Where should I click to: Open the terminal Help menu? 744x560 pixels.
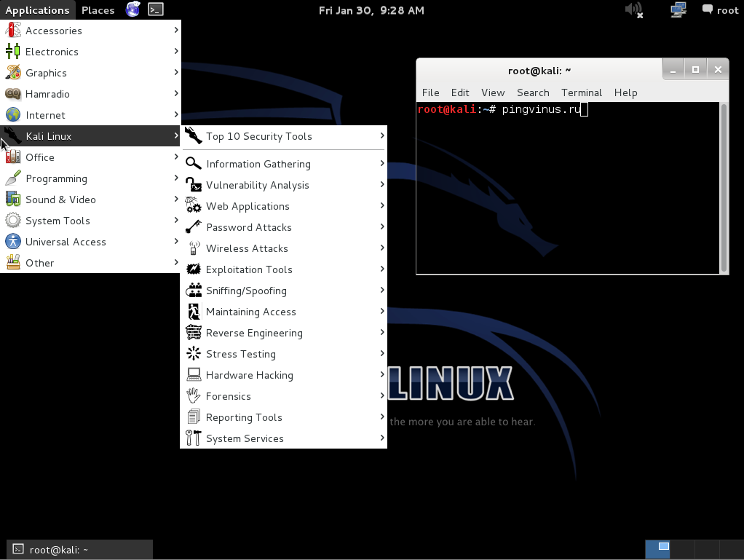[x=625, y=92]
